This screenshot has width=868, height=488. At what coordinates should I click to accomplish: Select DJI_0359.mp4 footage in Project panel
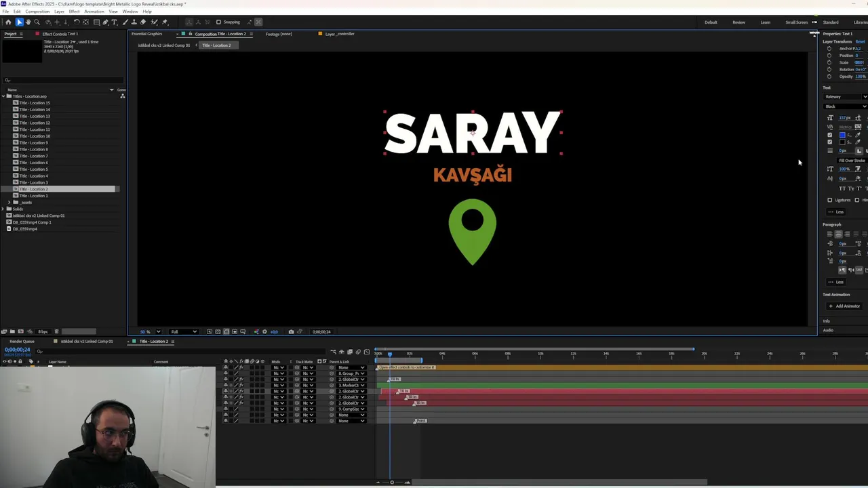pyautogui.click(x=24, y=229)
